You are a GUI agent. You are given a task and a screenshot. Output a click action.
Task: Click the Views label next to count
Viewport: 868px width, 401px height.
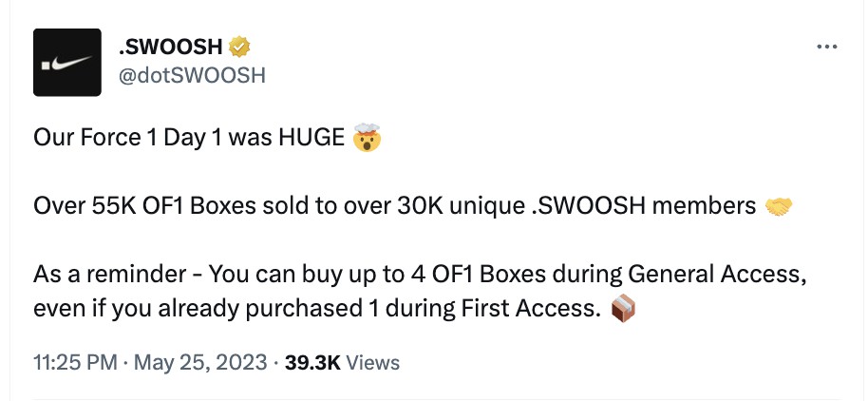point(372,362)
